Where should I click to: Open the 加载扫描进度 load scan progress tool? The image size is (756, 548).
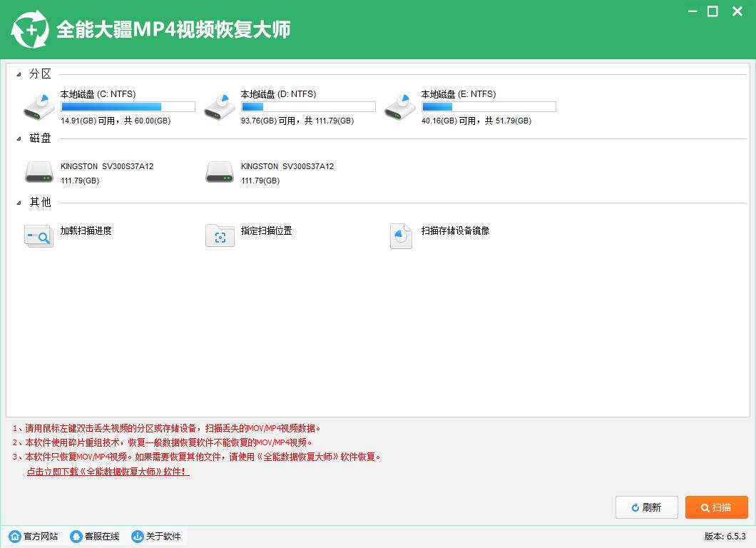tap(39, 236)
